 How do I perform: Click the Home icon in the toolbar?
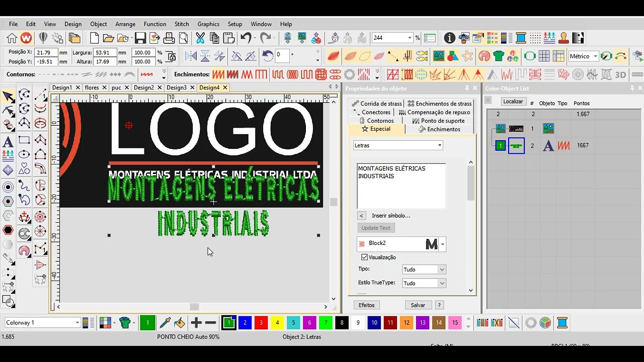click(x=12, y=38)
